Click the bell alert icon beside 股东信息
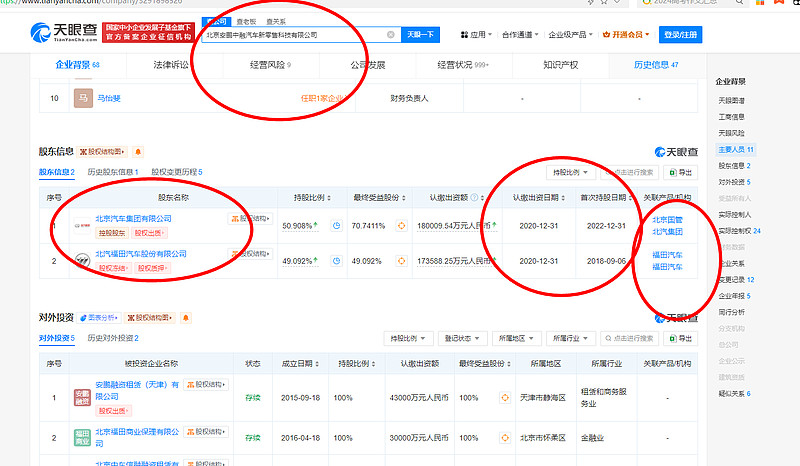This screenshot has width=800, height=466. tap(138, 152)
